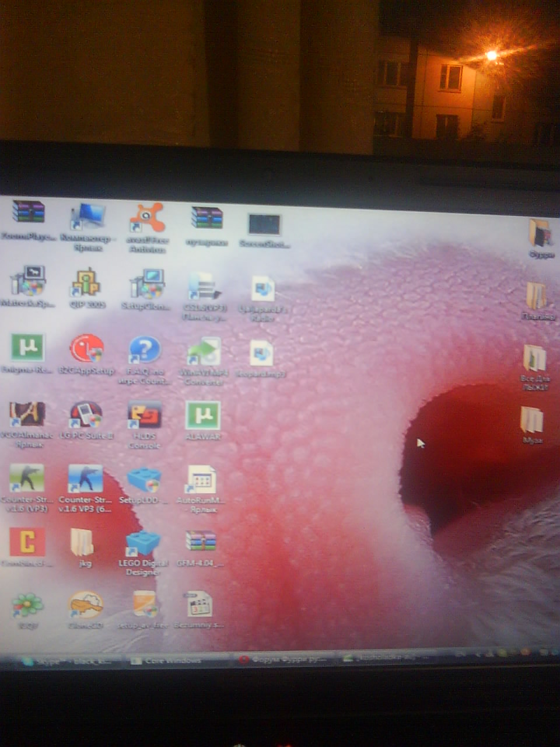This screenshot has width=560, height=747.
Task: Select the GFM-4.04 WinRAR archive
Action: click(201, 543)
